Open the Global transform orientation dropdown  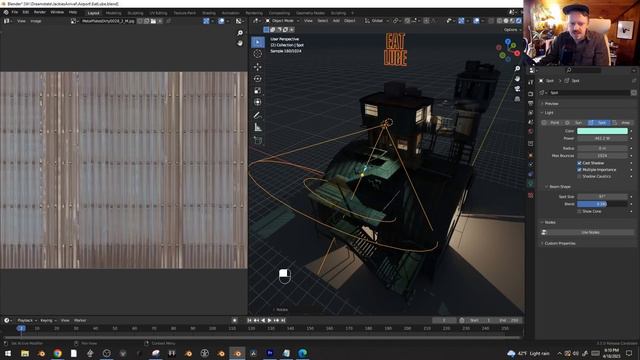[377, 21]
